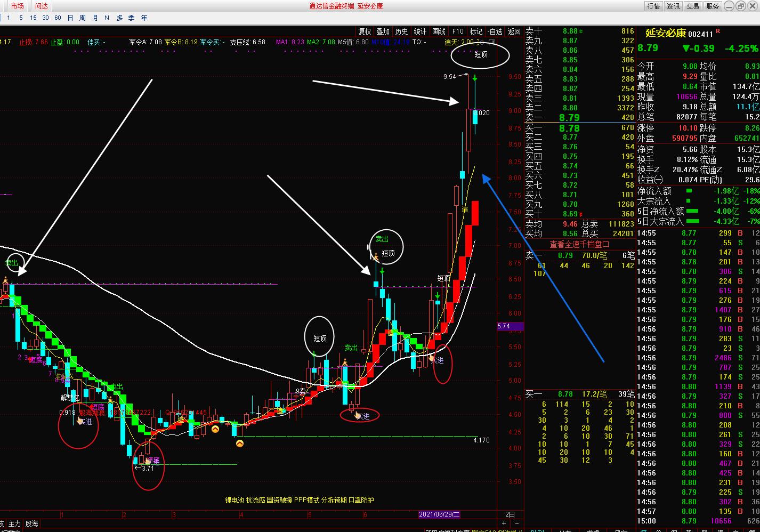760x532 pixels.
Task: Select the weekly 周 chart period
Action: pyautogui.click(x=82, y=18)
